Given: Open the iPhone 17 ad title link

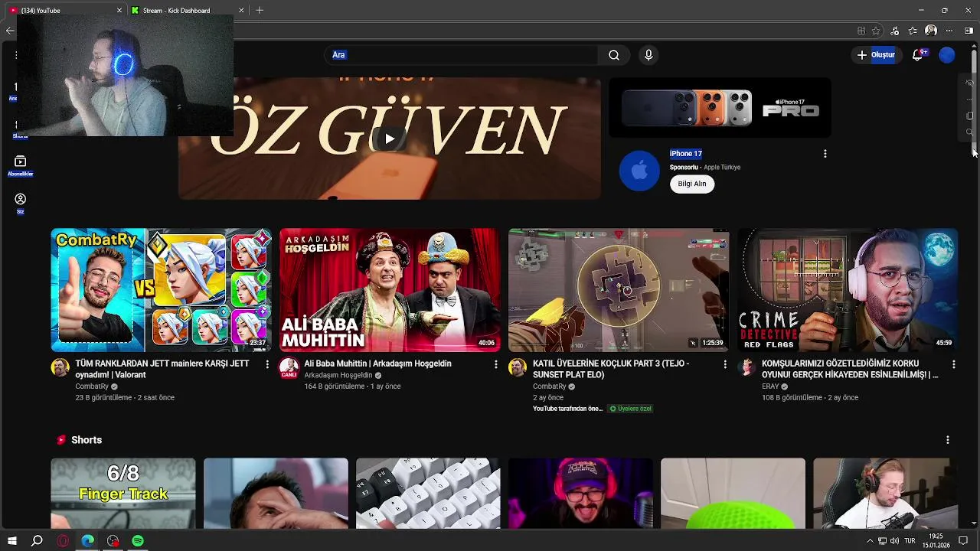Looking at the screenshot, I should click(686, 154).
